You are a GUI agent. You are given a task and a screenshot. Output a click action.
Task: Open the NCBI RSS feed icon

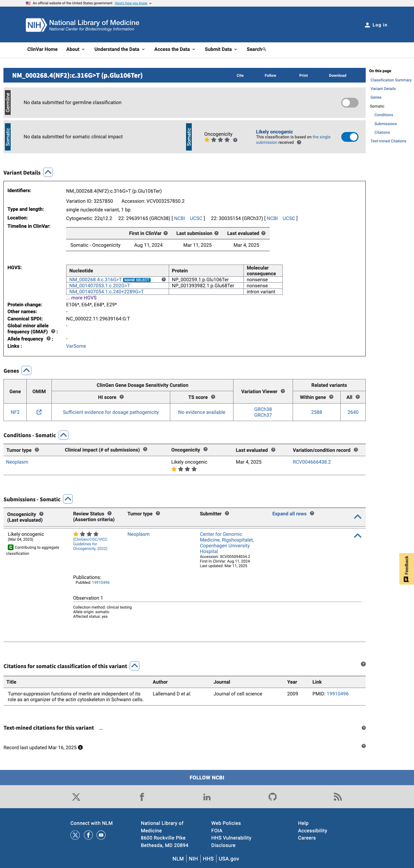pos(338,797)
